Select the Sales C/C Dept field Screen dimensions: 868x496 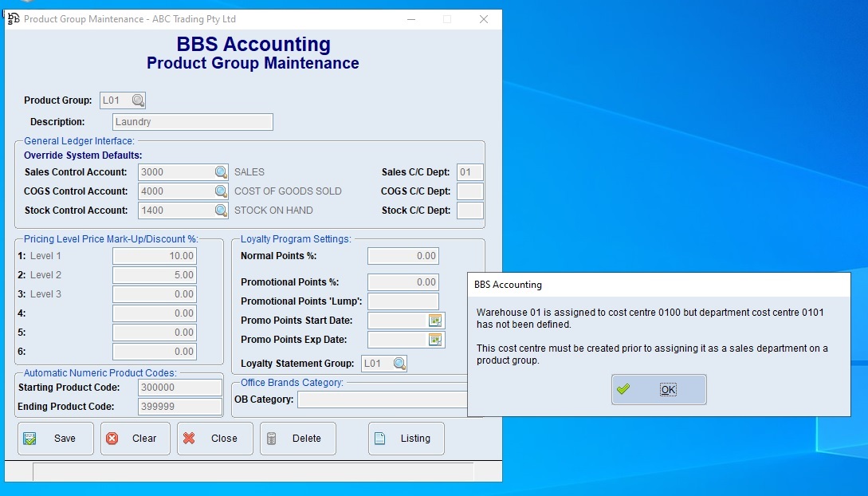point(469,172)
